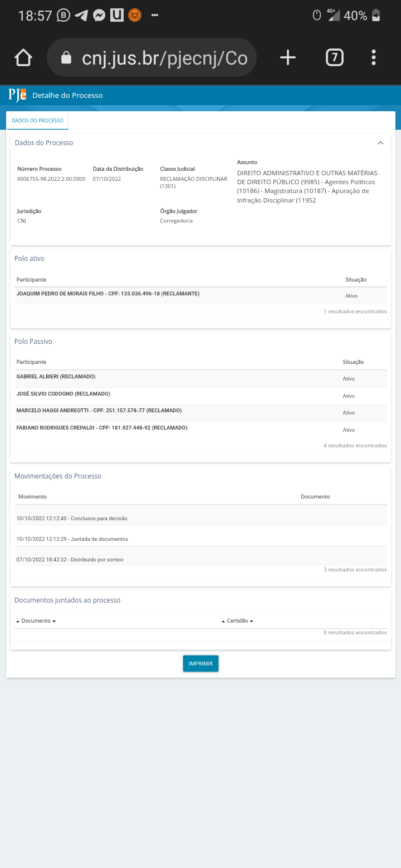Tap the 4G+ signal icon
Image resolution: width=401 pixels, height=868 pixels.
pos(333,15)
